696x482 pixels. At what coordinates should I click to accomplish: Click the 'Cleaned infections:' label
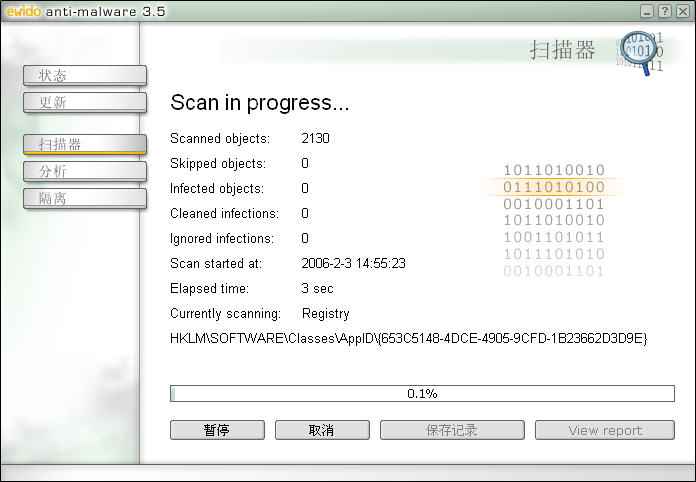(224, 213)
